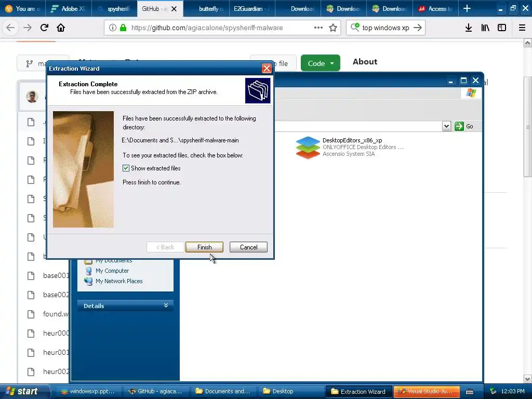This screenshot has height=399, width=532.
Task: Open the green Code dropdown
Action: [320, 63]
